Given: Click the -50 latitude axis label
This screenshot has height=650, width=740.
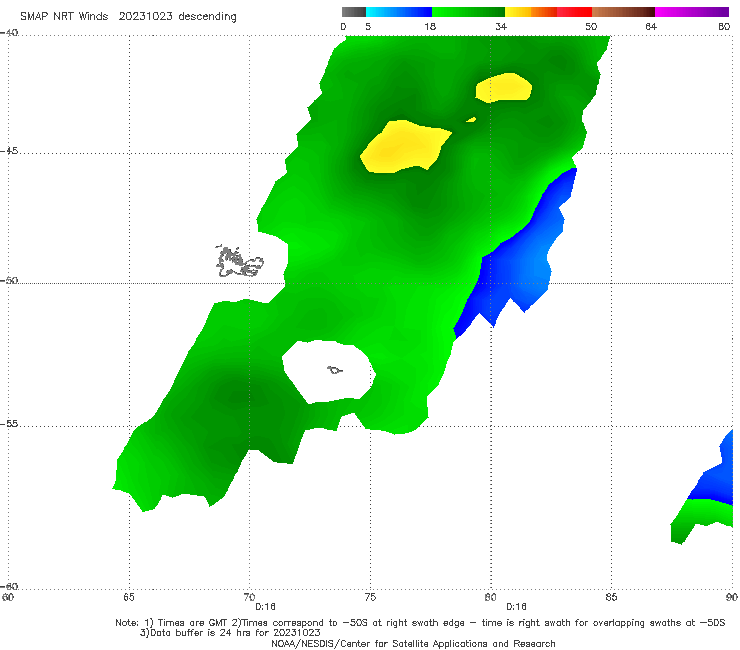Looking at the screenshot, I should (9, 280).
